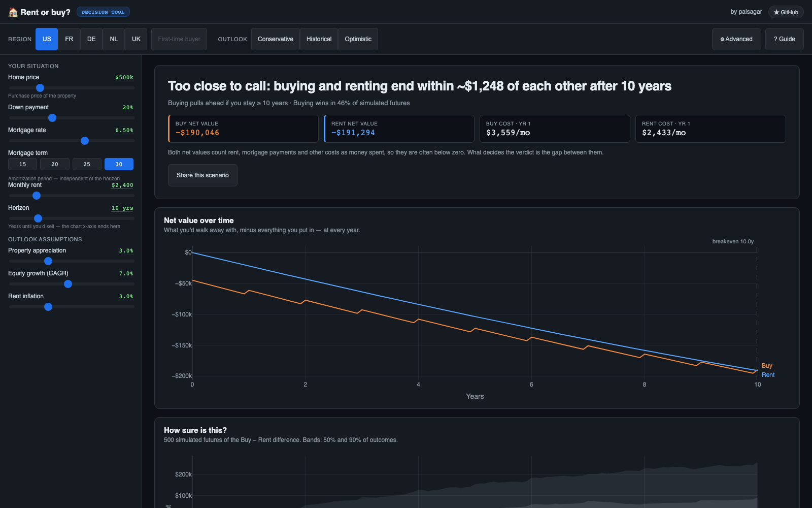Click the Buy cost yr 1 card

tap(555, 129)
